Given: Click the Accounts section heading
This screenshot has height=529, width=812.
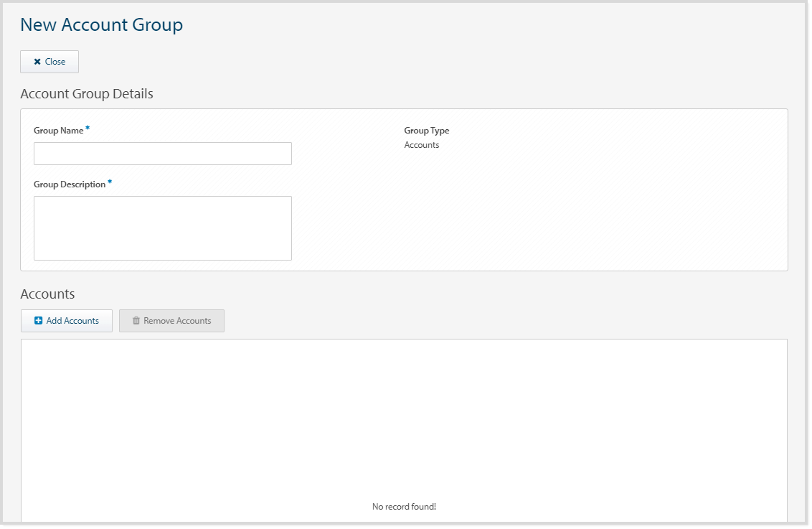Looking at the screenshot, I should (x=47, y=294).
